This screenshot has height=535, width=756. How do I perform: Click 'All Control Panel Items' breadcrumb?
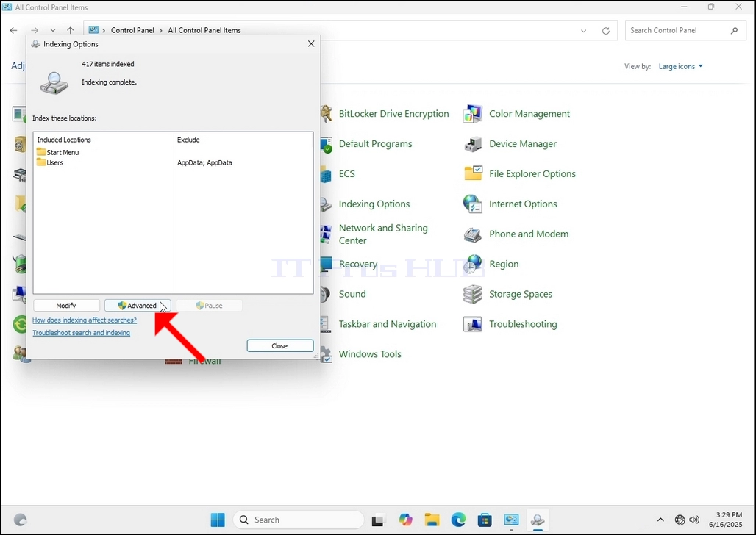[204, 30]
